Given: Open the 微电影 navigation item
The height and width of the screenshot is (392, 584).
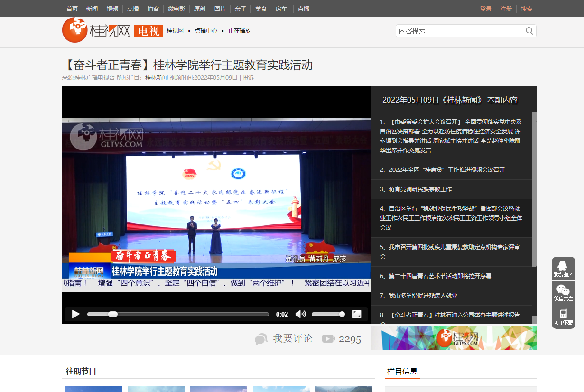Looking at the screenshot, I should click(x=176, y=9).
